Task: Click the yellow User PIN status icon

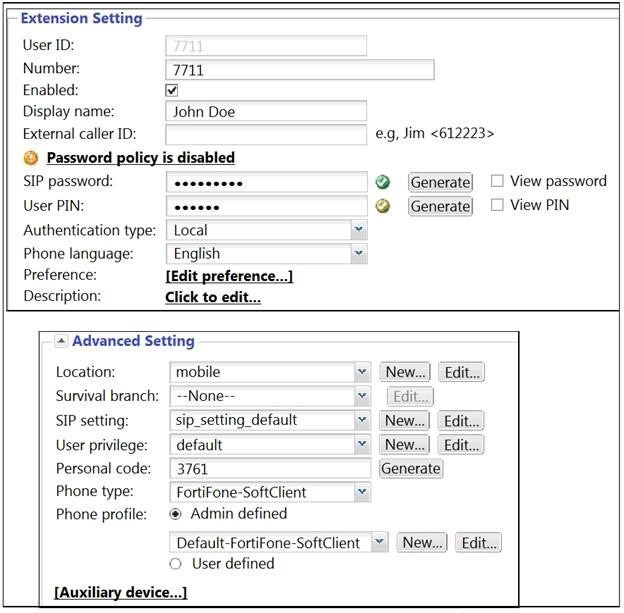Action: click(383, 206)
